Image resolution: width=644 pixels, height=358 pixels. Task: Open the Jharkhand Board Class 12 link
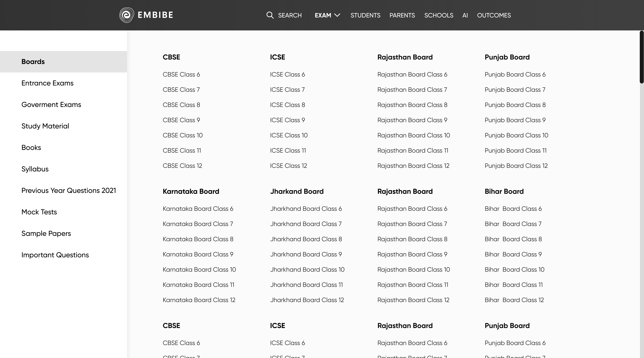tap(307, 300)
